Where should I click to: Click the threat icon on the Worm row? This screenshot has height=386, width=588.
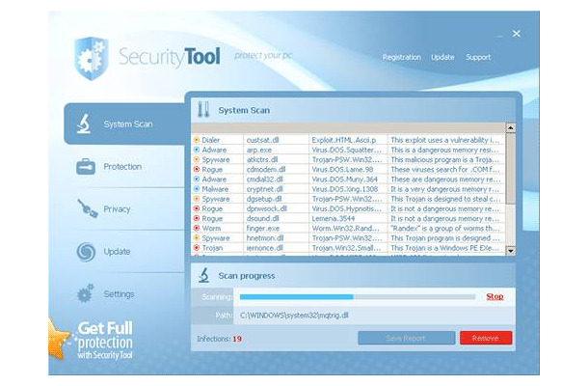[x=196, y=228]
